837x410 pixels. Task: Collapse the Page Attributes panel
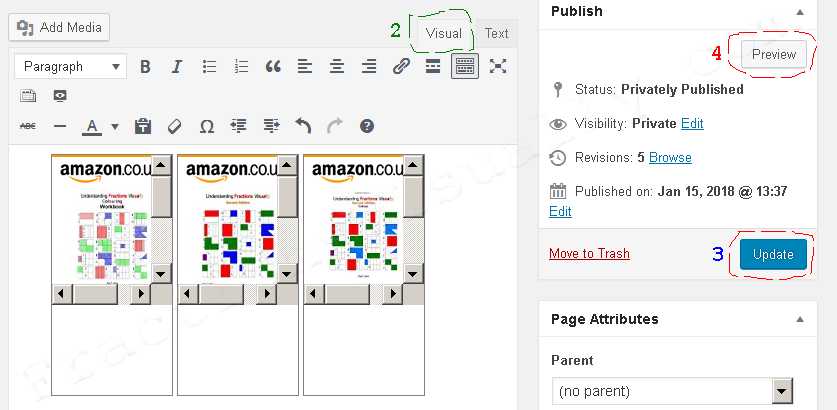(x=800, y=319)
